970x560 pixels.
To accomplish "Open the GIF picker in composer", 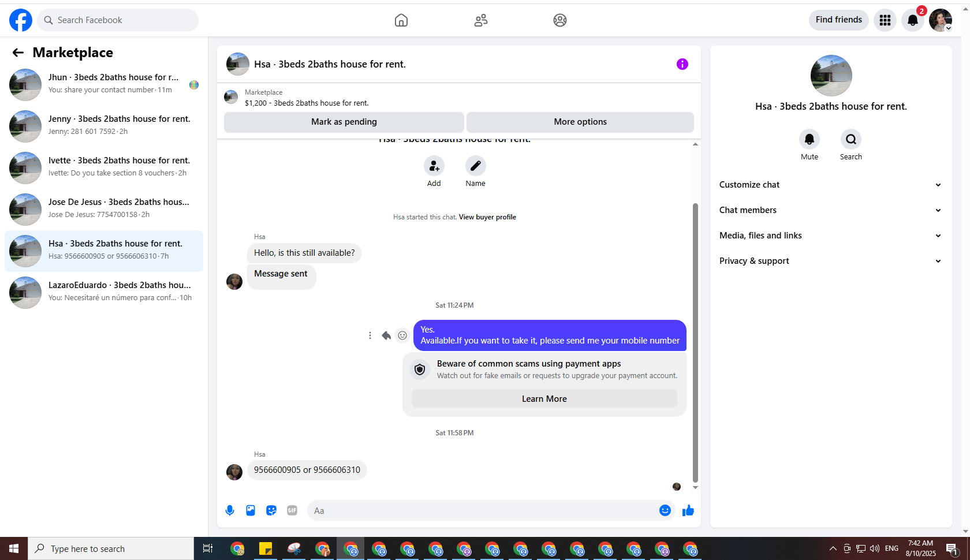I will [292, 510].
